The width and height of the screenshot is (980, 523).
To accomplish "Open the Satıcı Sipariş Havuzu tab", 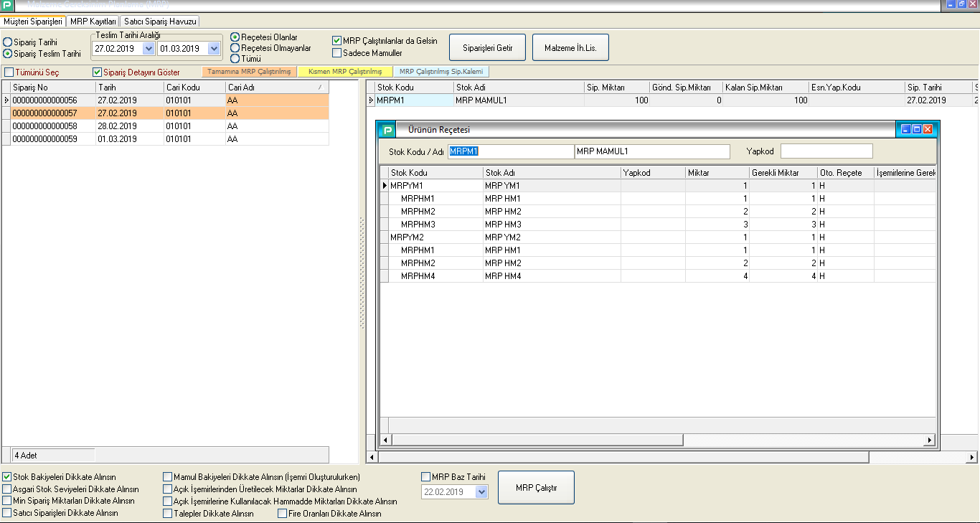I will 160,22.
